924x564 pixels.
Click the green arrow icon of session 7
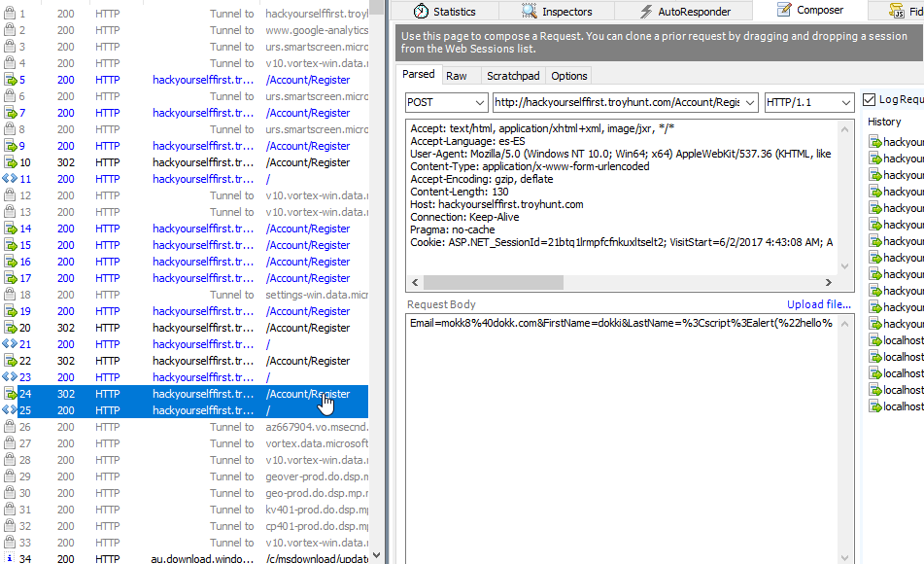point(11,113)
